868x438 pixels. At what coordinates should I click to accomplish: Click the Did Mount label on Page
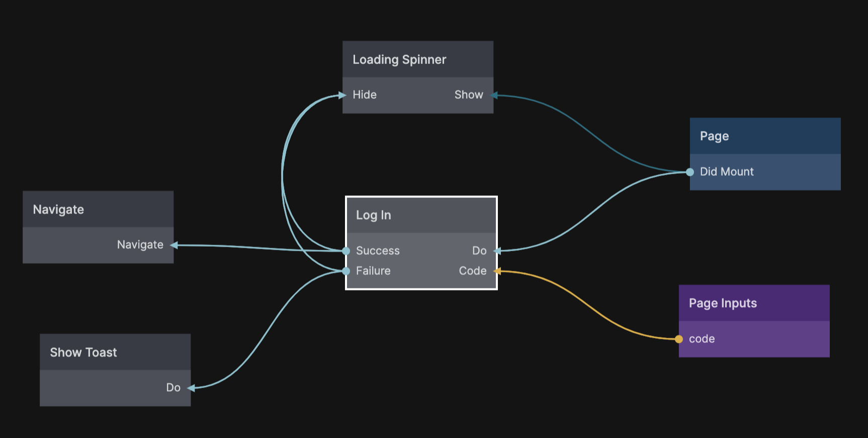click(x=727, y=172)
